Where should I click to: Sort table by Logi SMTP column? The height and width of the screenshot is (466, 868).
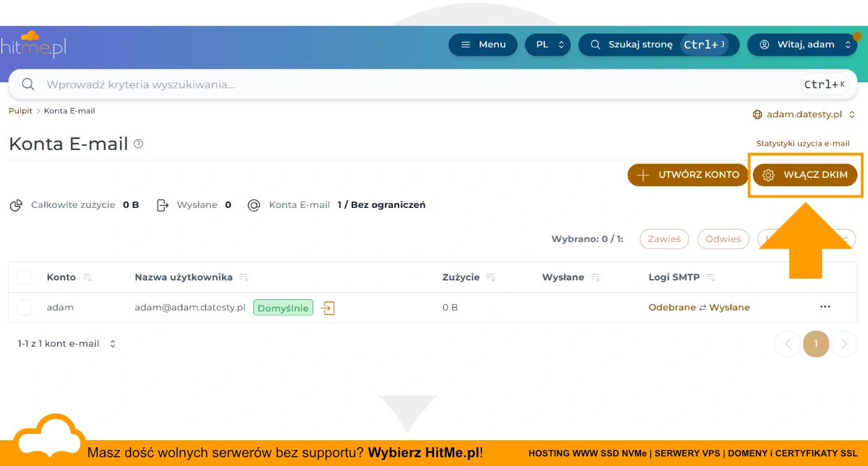click(682, 277)
